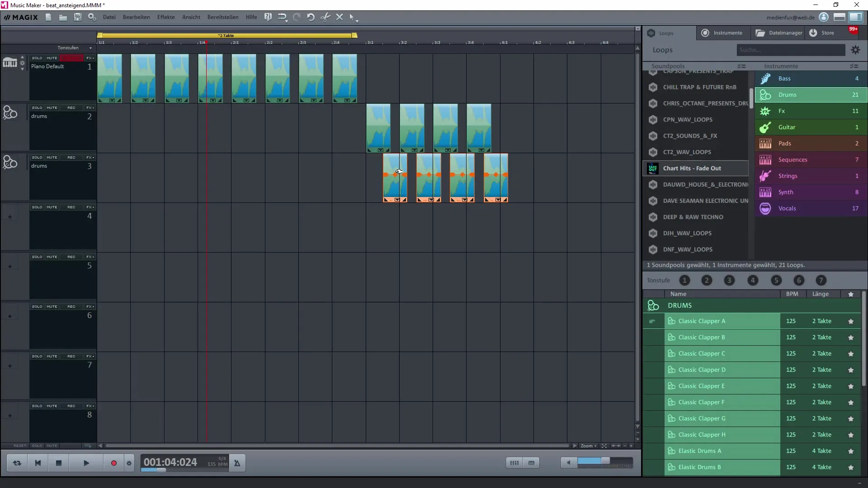Open the mouse mode dropdown arrow

pos(357,21)
